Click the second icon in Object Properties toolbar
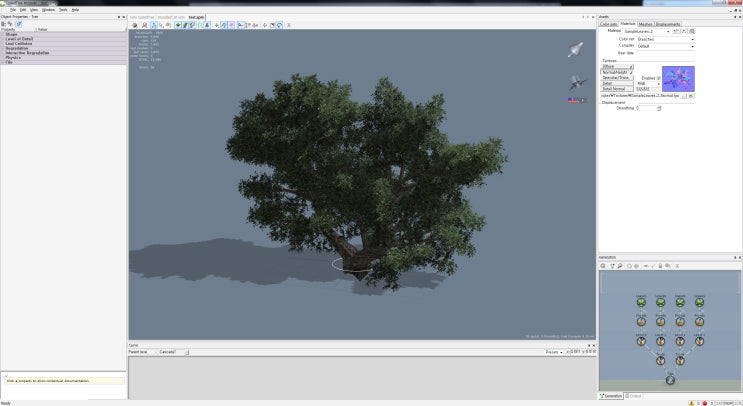Screen dimensions: 743x406 coord(10,24)
